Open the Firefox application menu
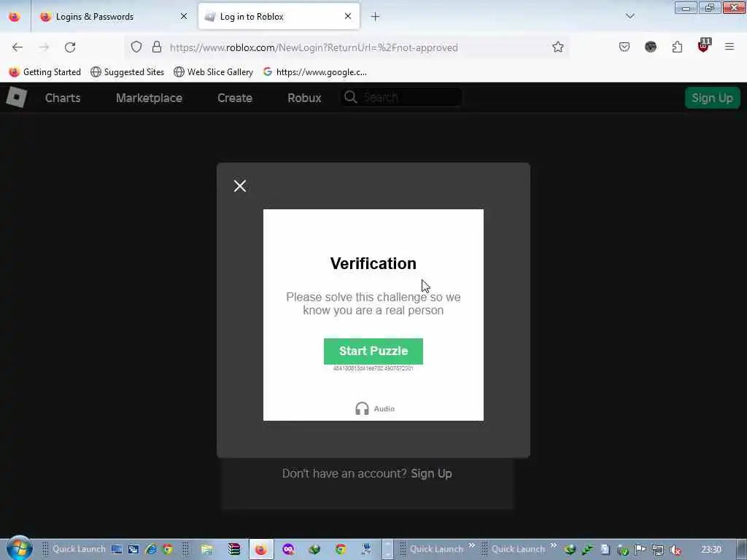 coord(729,47)
